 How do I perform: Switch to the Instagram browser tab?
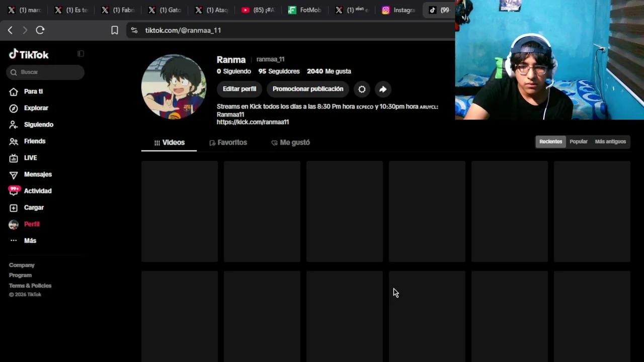click(x=398, y=10)
